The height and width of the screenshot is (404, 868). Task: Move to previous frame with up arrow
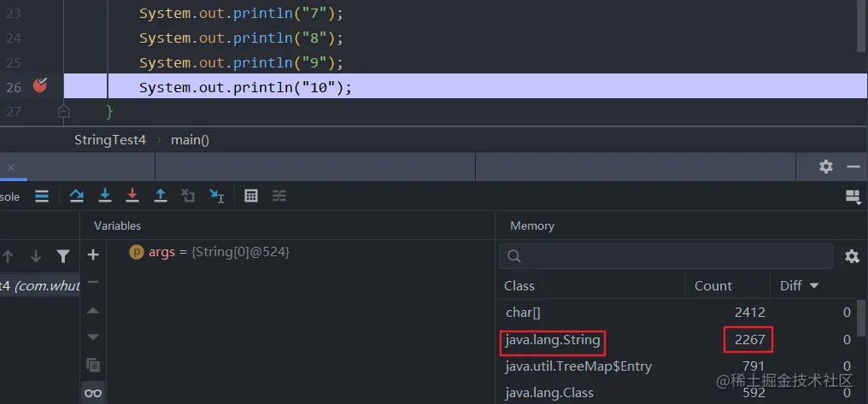pos(8,256)
